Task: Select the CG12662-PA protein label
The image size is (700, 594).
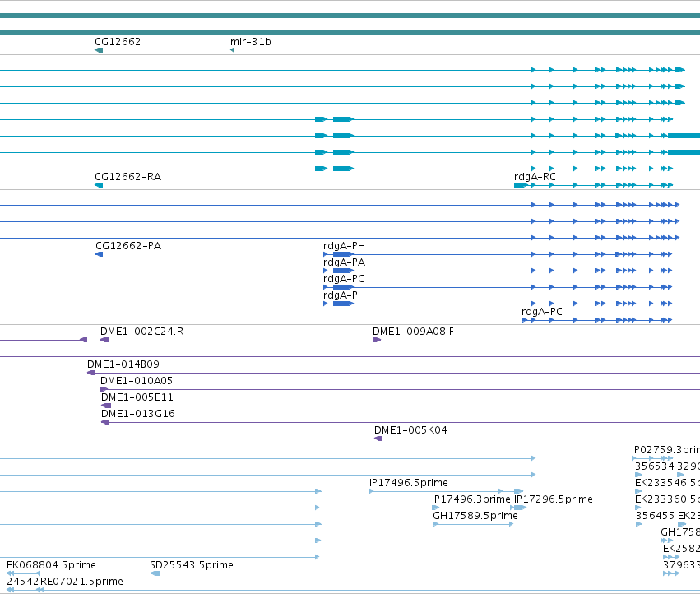Action: coord(128,246)
